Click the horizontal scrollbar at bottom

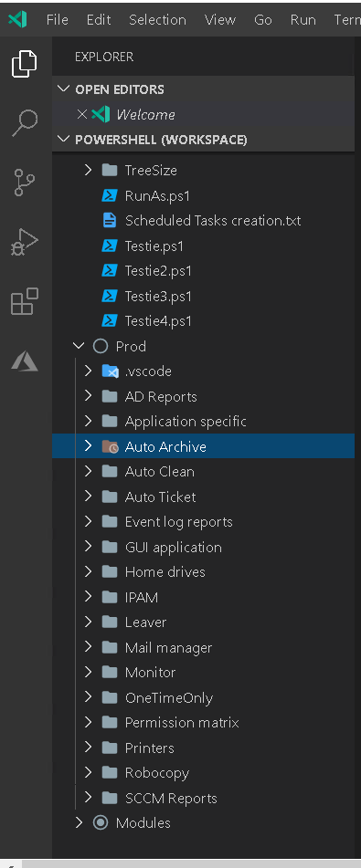[191, 863]
